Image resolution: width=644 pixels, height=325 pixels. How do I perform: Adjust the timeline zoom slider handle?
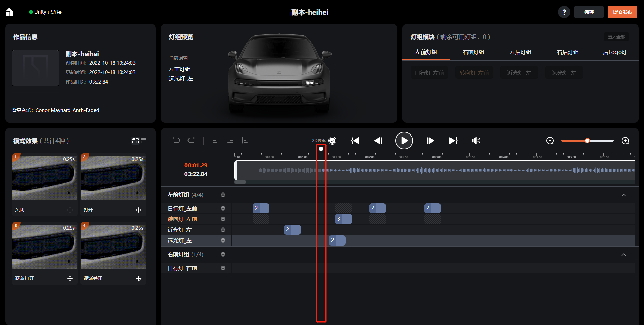pyautogui.click(x=587, y=141)
